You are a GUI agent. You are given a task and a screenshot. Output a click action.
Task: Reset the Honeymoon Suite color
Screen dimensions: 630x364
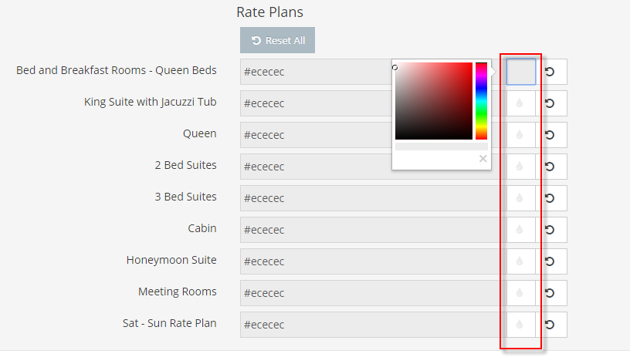coord(550,261)
